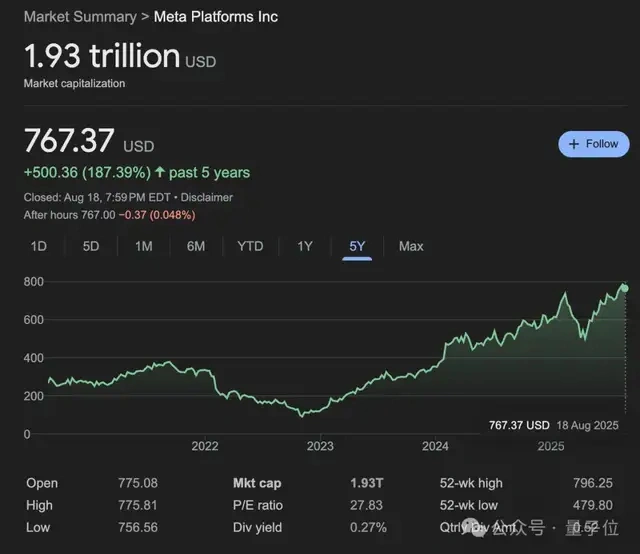Select the 6M time range
This screenshot has width=640, height=554.
pos(196,246)
